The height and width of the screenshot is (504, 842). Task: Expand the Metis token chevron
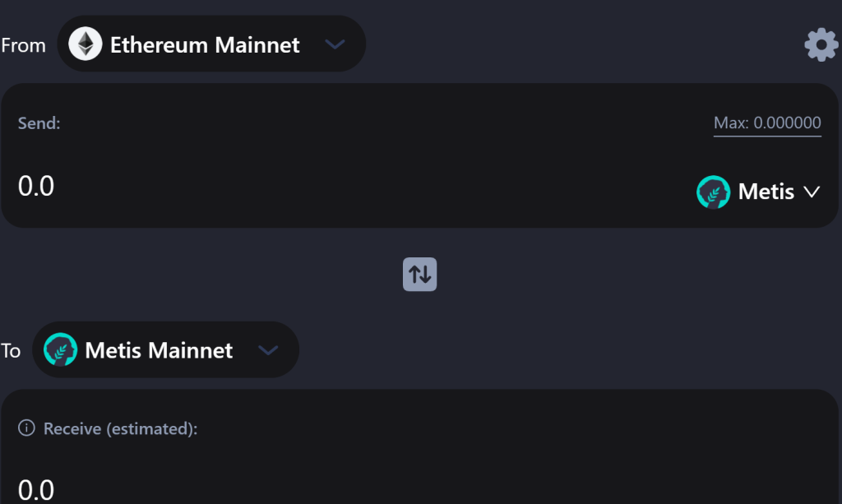coord(812,192)
